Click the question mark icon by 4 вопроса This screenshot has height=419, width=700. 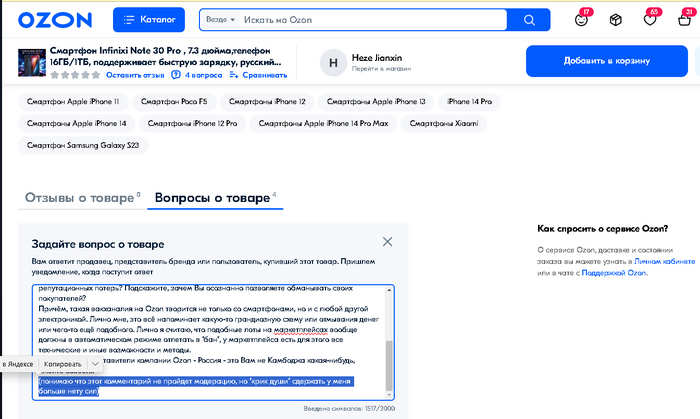pos(176,75)
